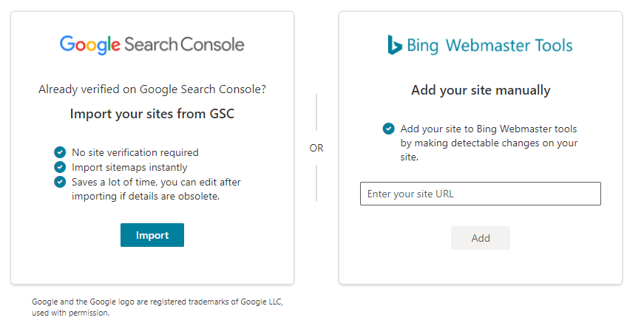Image resolution: width=644 pixels, height=323 pixels.
Task: Click the 'No site verification required' text
Action: (135, 153)
